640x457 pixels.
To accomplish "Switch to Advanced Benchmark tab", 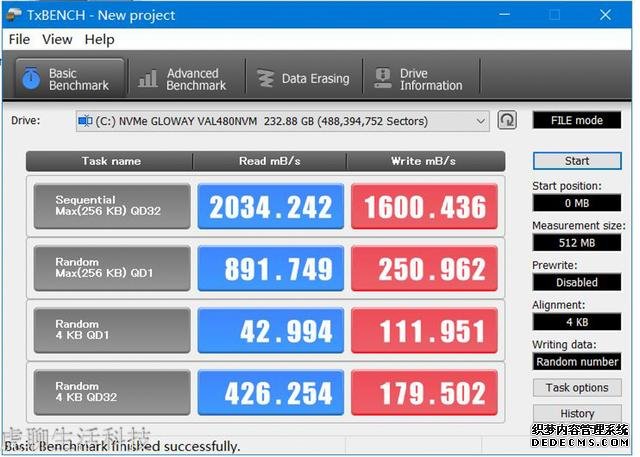I will pos(187,78).
